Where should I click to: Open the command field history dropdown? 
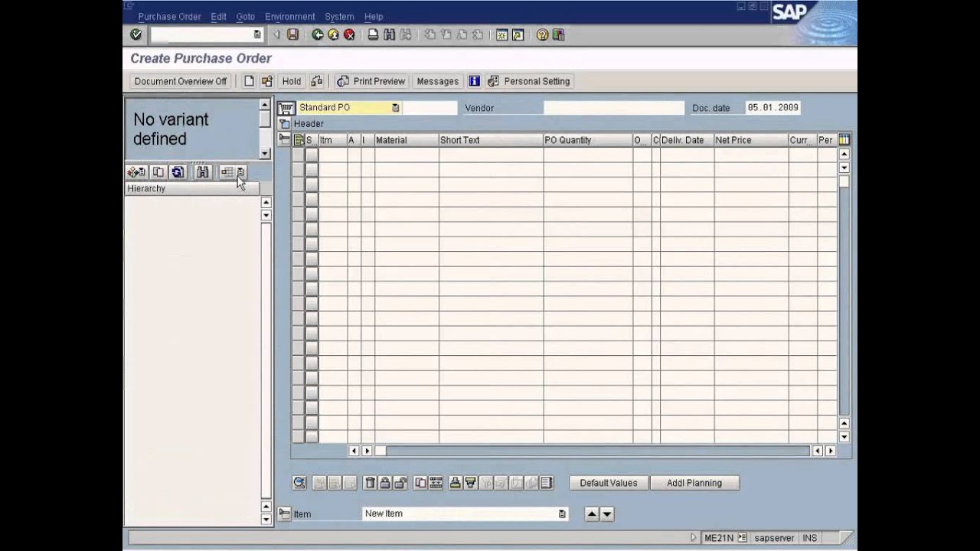[256, 34]
